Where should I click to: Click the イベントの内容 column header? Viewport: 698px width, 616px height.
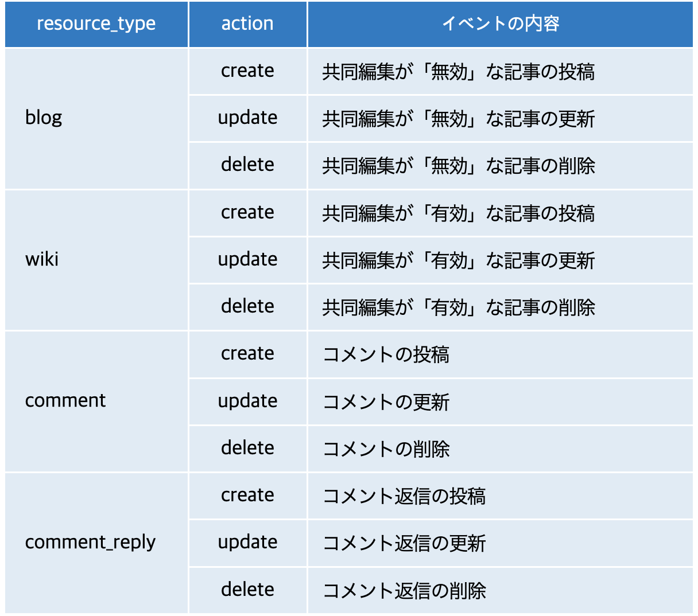500,24
